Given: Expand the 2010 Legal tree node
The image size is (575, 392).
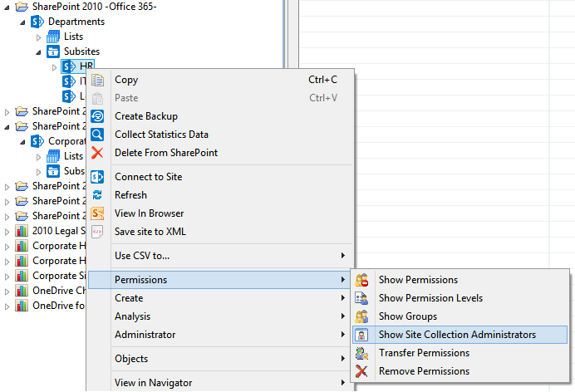Looking at the screenshot, I should click(x=7, y=232).
